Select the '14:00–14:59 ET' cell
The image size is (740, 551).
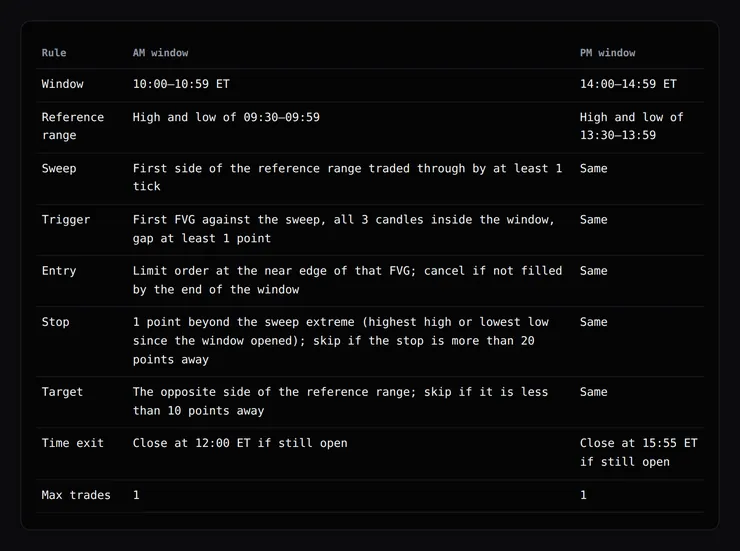[x=628, y=84]
